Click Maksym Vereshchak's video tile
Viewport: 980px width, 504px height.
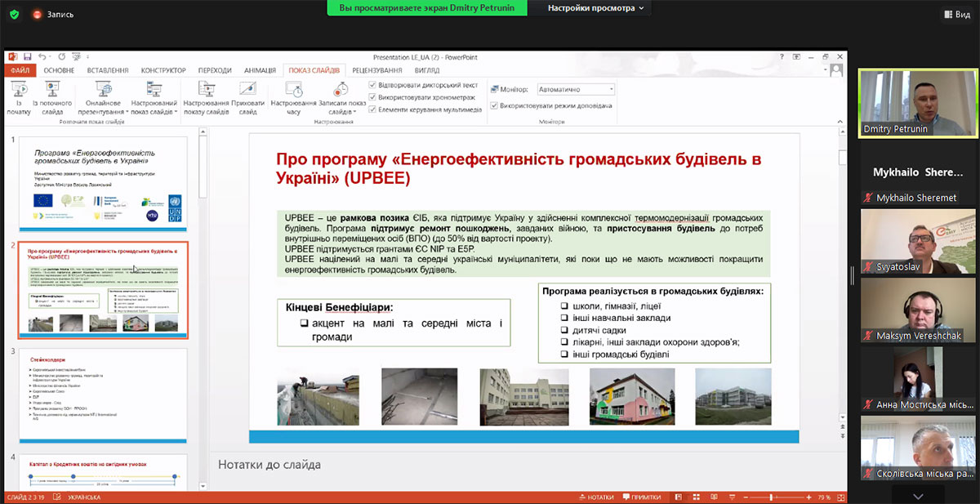[x=918, y=310]
